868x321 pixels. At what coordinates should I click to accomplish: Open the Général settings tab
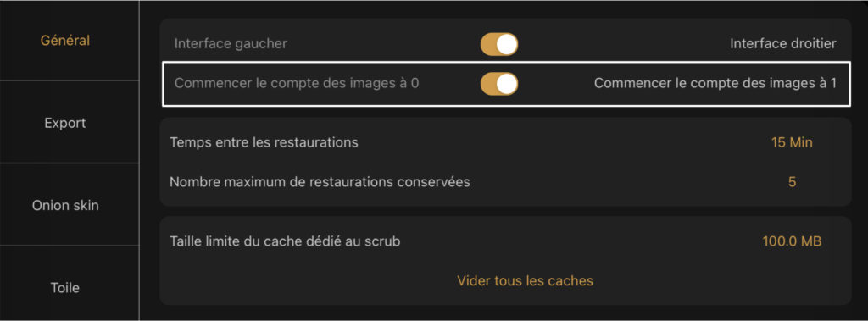65,41
